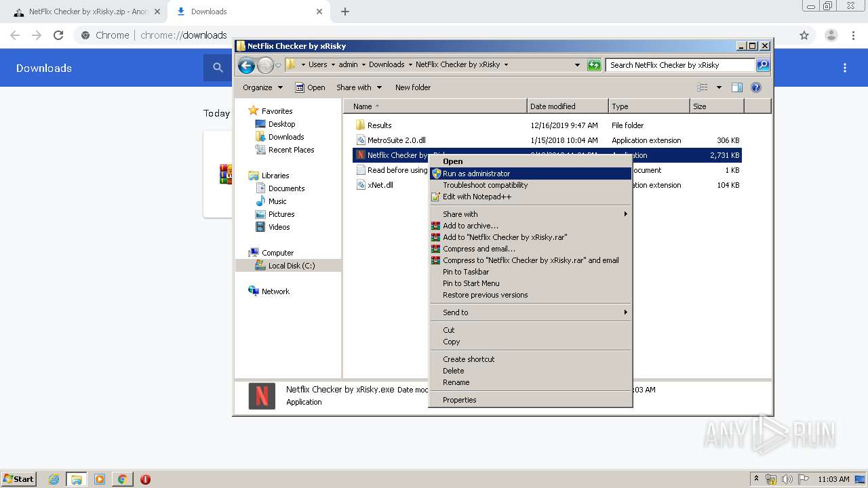Image resolution: width=868 pixels, height=488 pixels.
Task: Click Windows Explorer taskbar icon
Action: coord(77,479)
